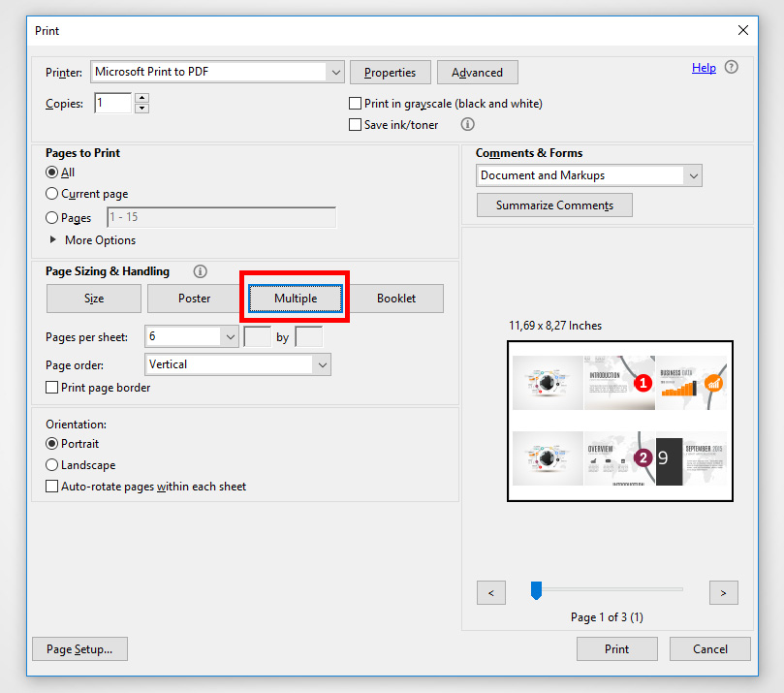The width and height of the screenshot is (784, 693).
Task: Open the Help link
Action: (704, 68)
